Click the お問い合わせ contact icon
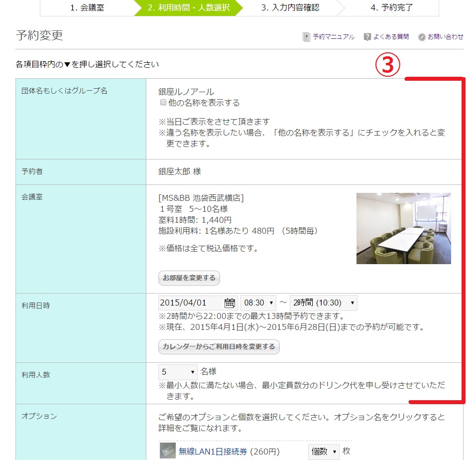The height and width of the screenshot is (460, 476). pos(422,37)
